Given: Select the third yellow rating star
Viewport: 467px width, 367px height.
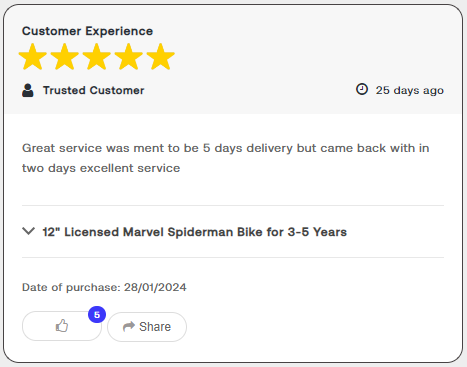Looking at the screenshot, I should (97, 57).
